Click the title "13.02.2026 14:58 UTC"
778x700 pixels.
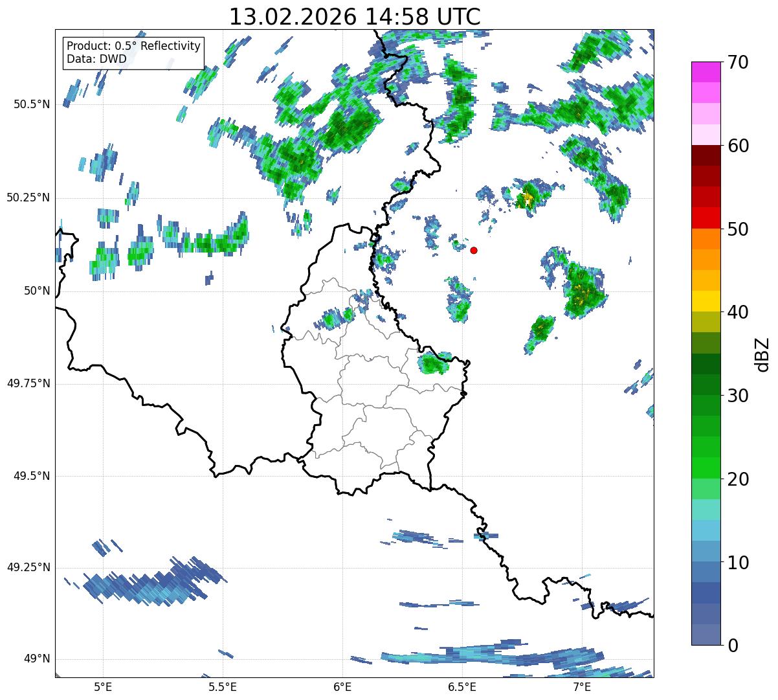(355, 16)
